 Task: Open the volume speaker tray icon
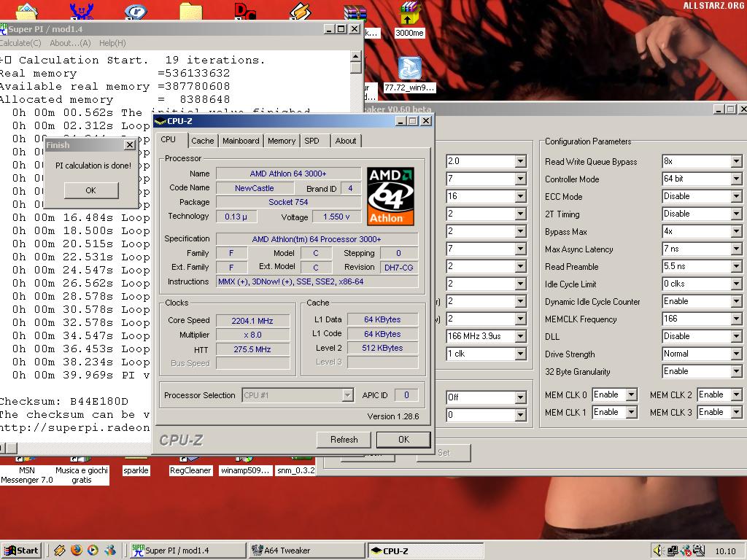pos(659,551)
